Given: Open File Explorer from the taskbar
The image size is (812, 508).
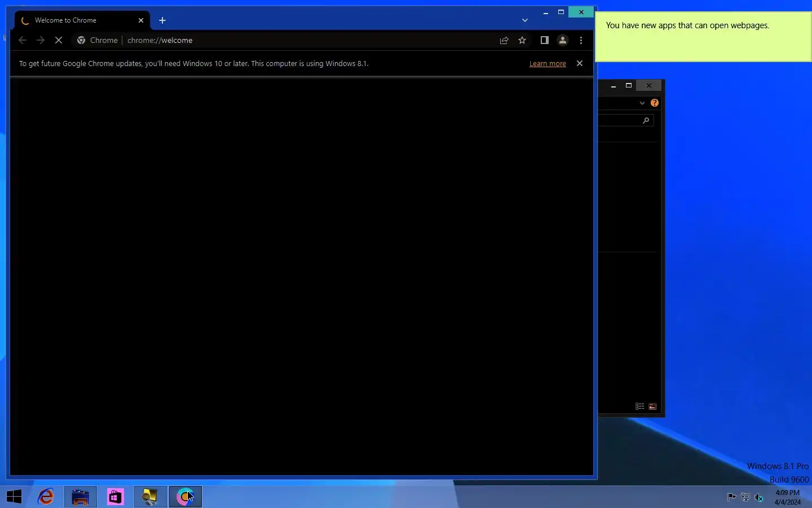Looking at the screenshot, I should pos(81,497).
